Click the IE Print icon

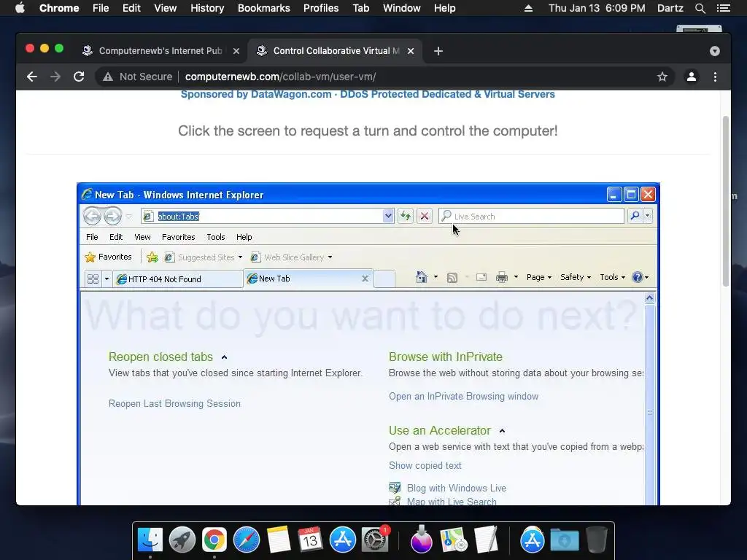coord(502,277)
